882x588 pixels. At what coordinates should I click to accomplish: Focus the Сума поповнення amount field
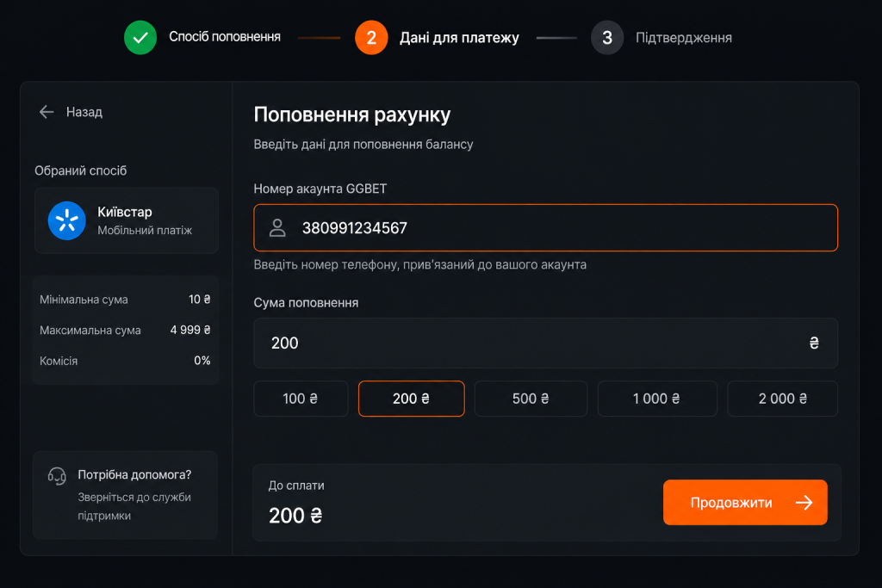click(x=545, y=343)
